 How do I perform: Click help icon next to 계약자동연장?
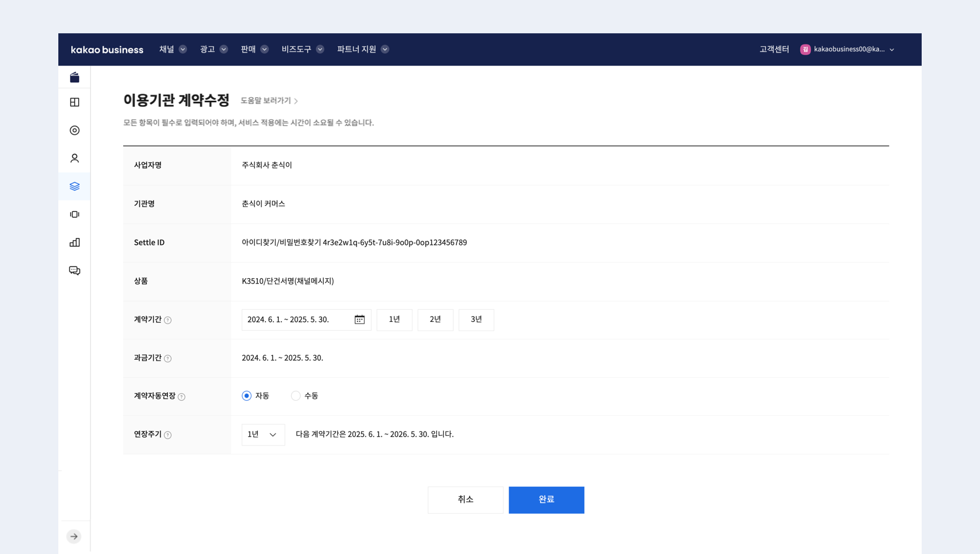click(181, 397)
